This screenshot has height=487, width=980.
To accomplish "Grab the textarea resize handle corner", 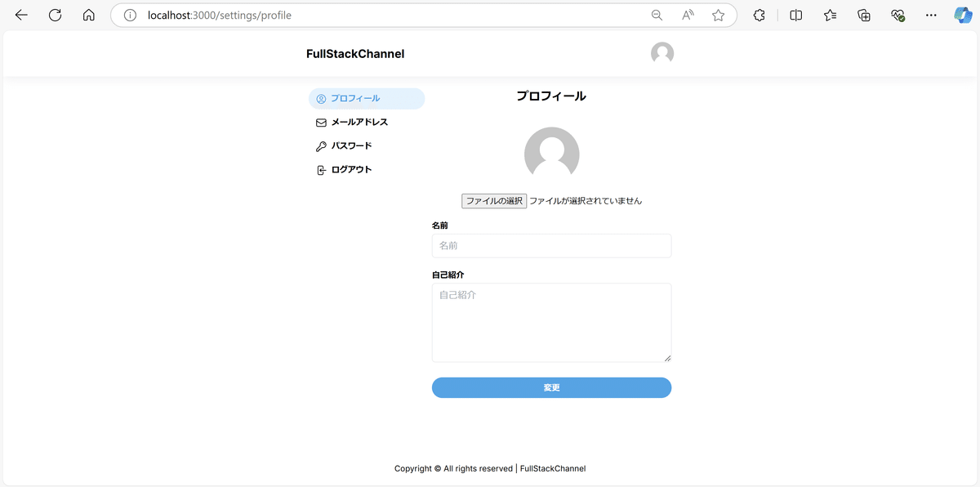I will [x=667, y=358].
